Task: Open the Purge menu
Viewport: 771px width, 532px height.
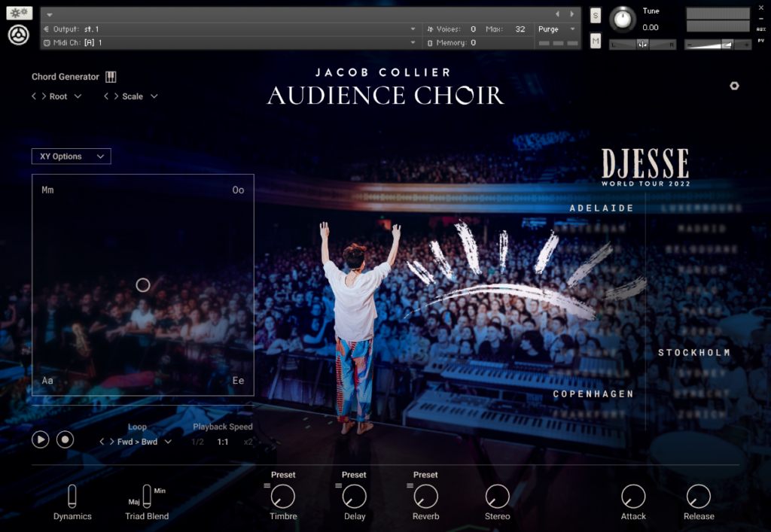Action: pos(556,29)
